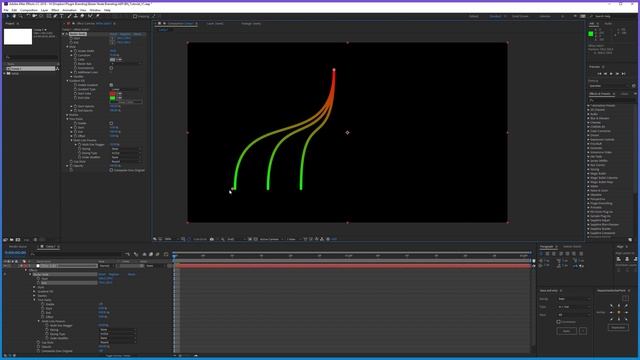640x360 pixels.
Task: Open the stroke Color swatch under Style
Action: pyautogui.click(x=113, y=60)
